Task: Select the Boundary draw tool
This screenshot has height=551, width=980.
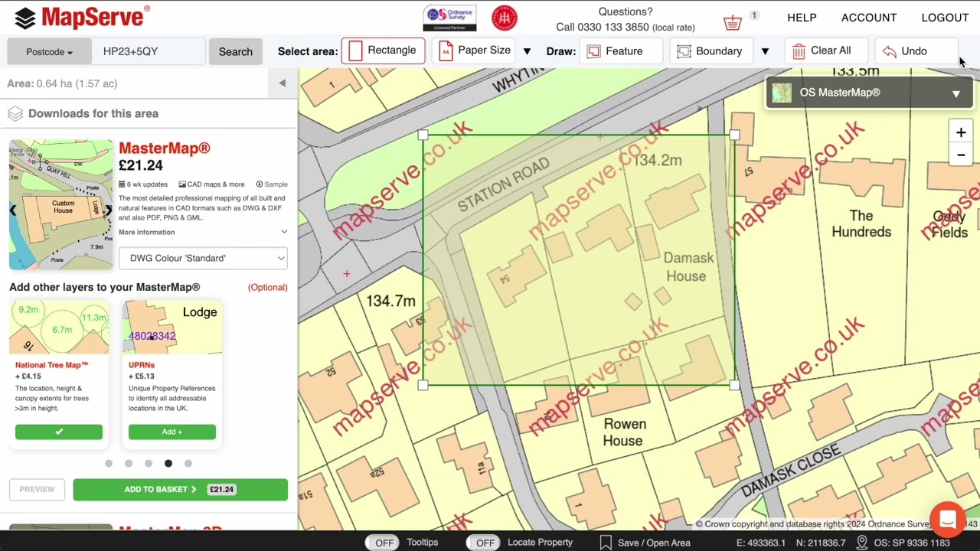Action: point(712,51)
